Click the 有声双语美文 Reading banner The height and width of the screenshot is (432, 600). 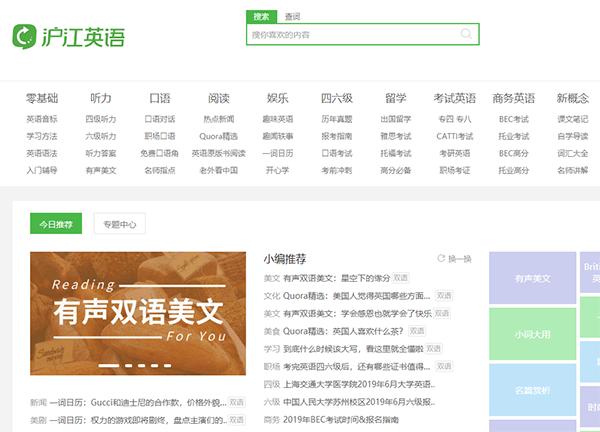(138, 313)
